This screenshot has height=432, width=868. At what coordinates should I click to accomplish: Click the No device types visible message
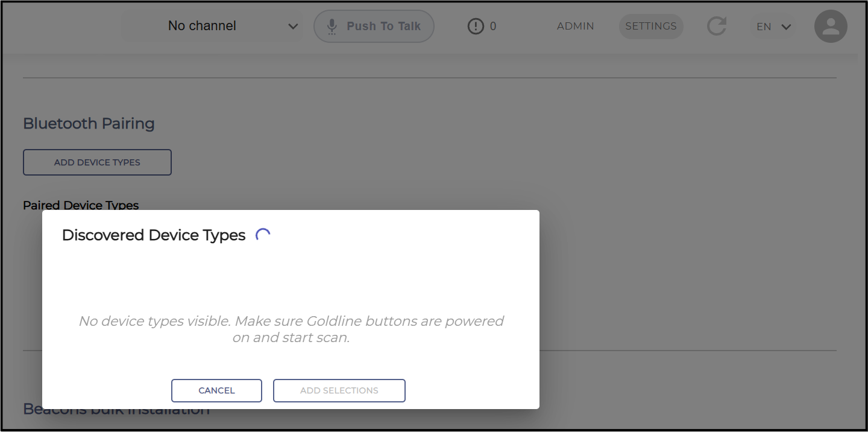(x=291, y=329)
